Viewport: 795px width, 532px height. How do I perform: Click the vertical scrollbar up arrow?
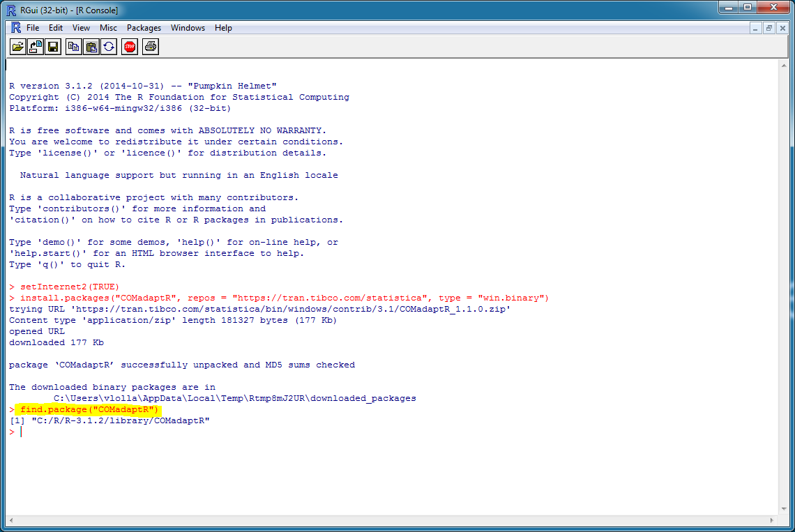click(x=784, y=66)
